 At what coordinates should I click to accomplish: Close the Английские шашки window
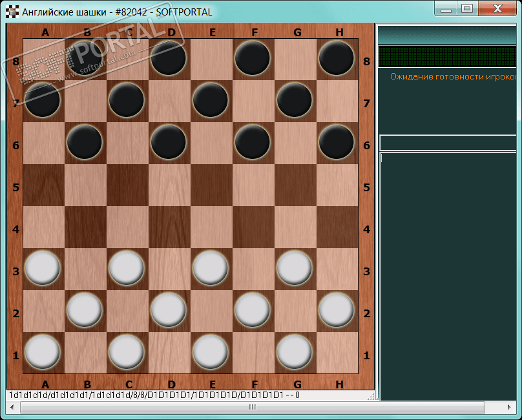pyautogui.click(x=497, y=8)
